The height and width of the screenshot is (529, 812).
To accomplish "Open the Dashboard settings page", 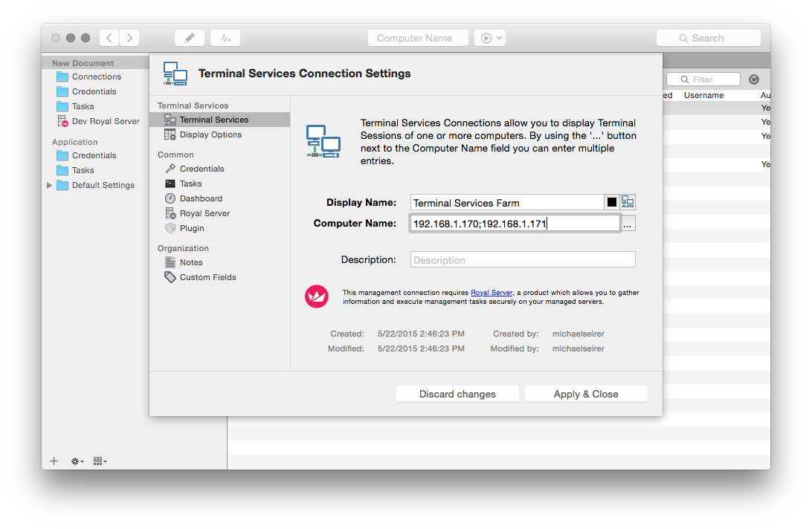I will pos(219,199).
